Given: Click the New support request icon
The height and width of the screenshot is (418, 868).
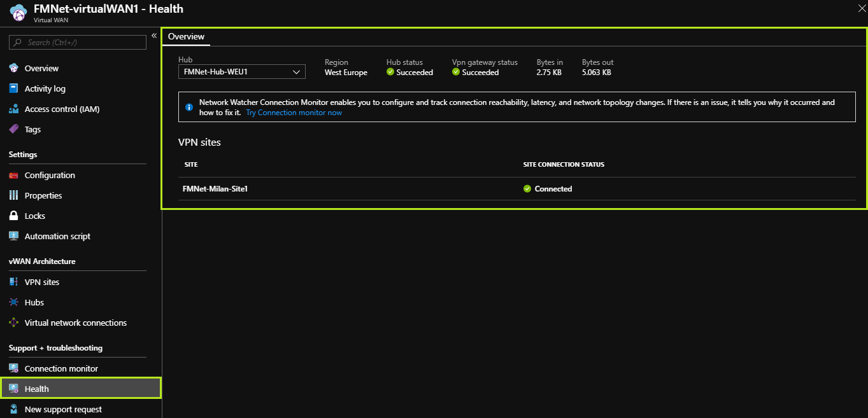Looking at the screenshot, I should click(14, 409).
